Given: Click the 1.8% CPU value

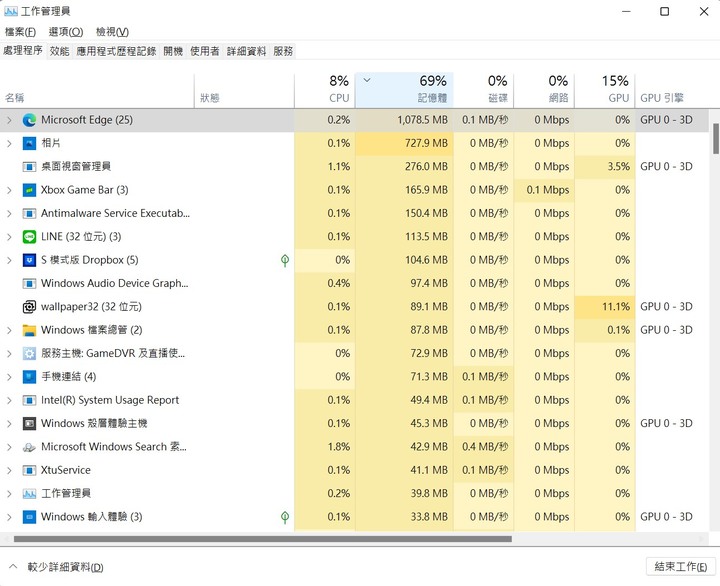Looking at the screenshot, I should click(339, 447).
